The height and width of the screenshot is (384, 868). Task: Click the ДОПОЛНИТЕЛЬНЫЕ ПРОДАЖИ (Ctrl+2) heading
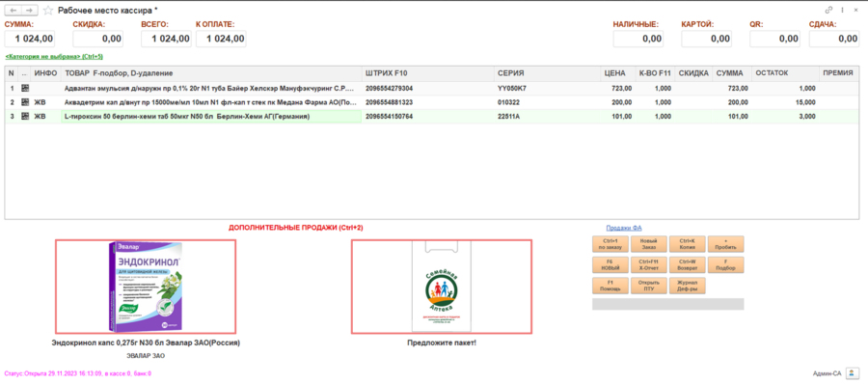(x=296, y=228)
